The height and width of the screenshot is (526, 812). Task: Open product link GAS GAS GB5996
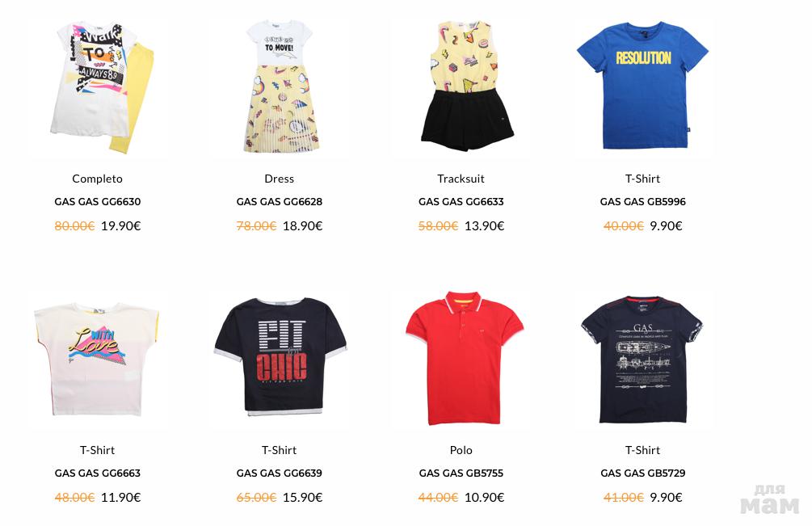tap(642, 201)
